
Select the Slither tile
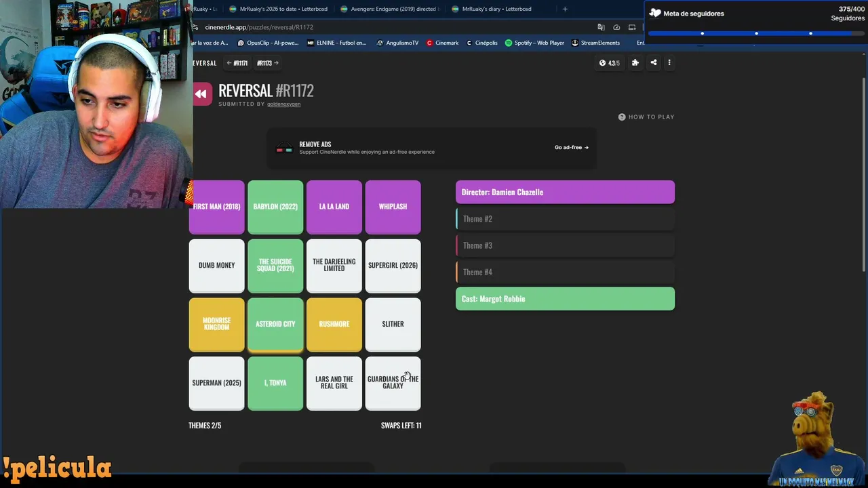coord(393,325)
